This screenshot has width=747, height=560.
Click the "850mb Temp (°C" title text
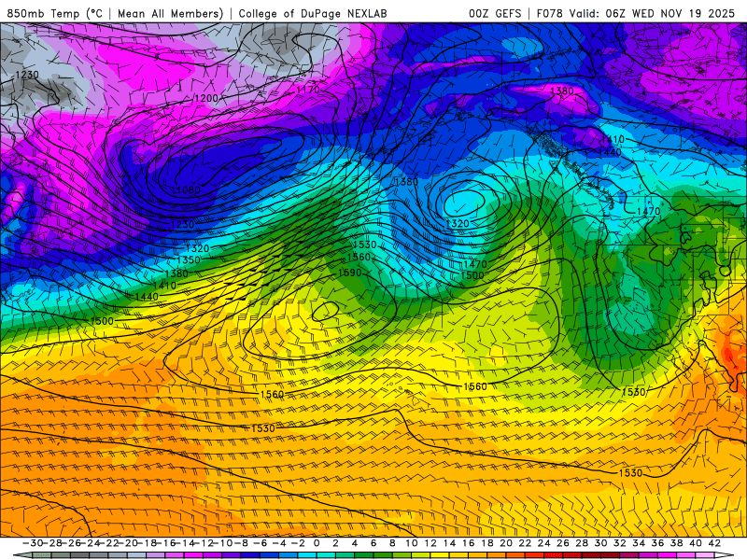(54, 13)
